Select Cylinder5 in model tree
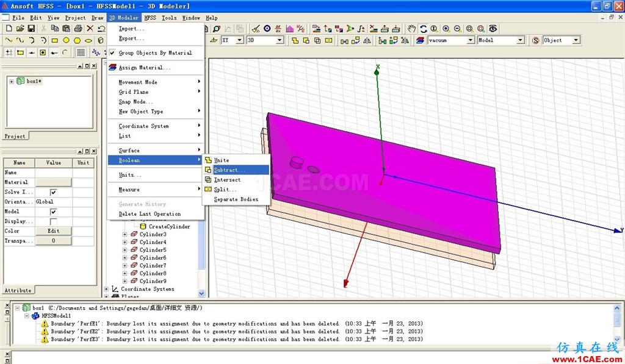Image resolution: width=625 pixels, height=364 pixels. click(x=153, y=250)
